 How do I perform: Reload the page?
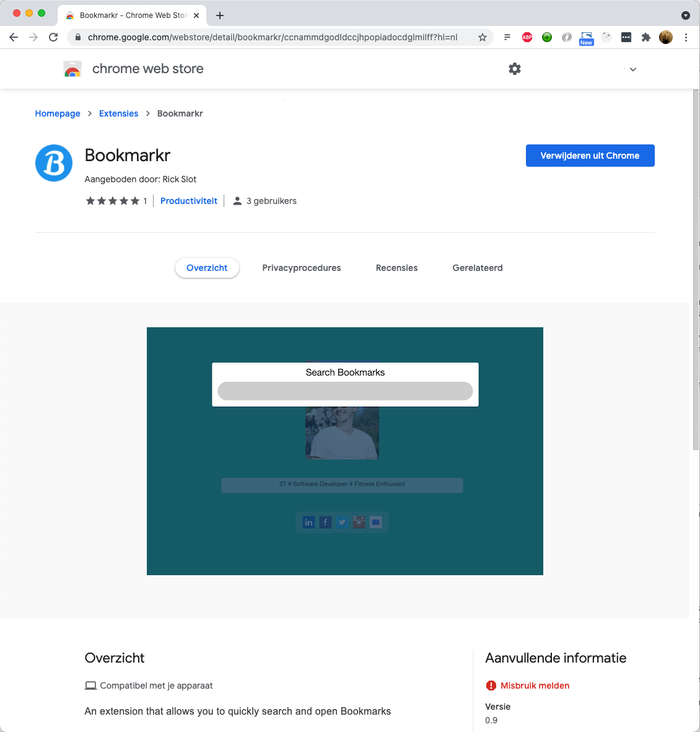point(53,37)
